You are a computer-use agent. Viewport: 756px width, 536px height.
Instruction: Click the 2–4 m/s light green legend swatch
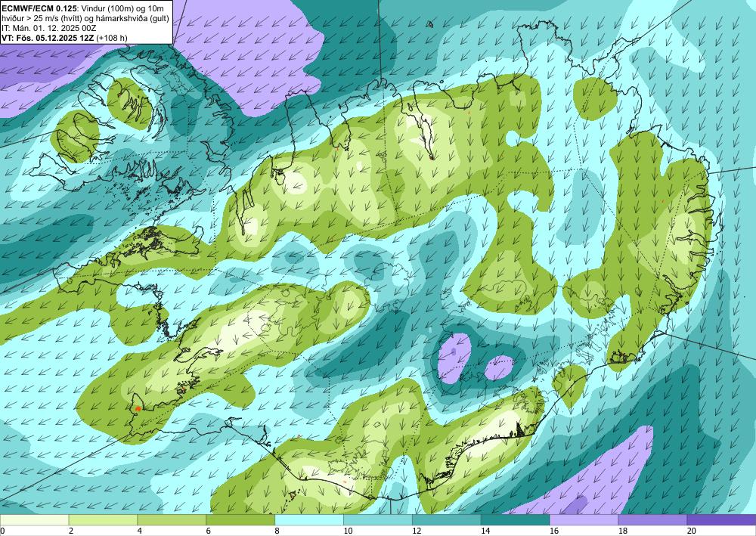(x=103, y=519)
